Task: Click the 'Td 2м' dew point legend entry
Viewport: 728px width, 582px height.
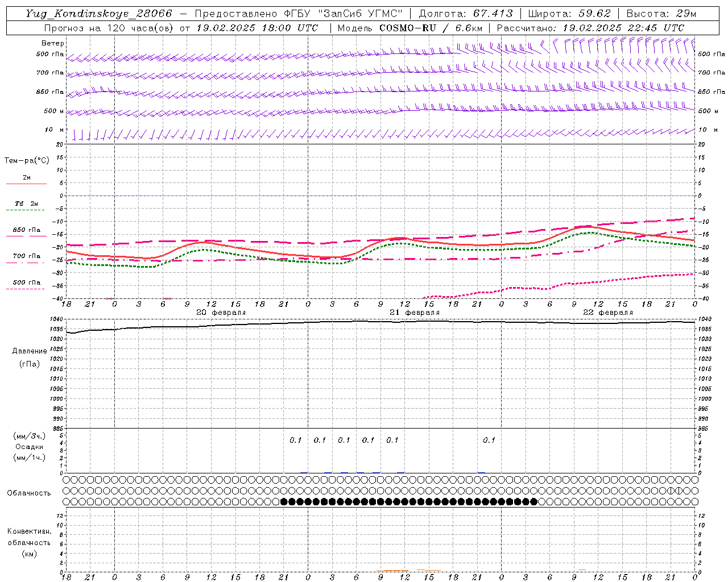Action: pyautogui.click(x=27, y=203)
